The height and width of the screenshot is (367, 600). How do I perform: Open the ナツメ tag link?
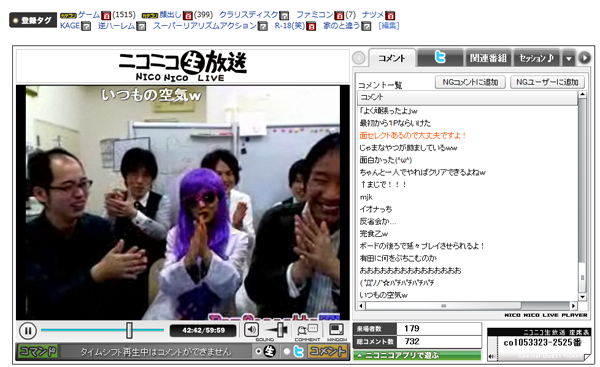tap(373, 15)
